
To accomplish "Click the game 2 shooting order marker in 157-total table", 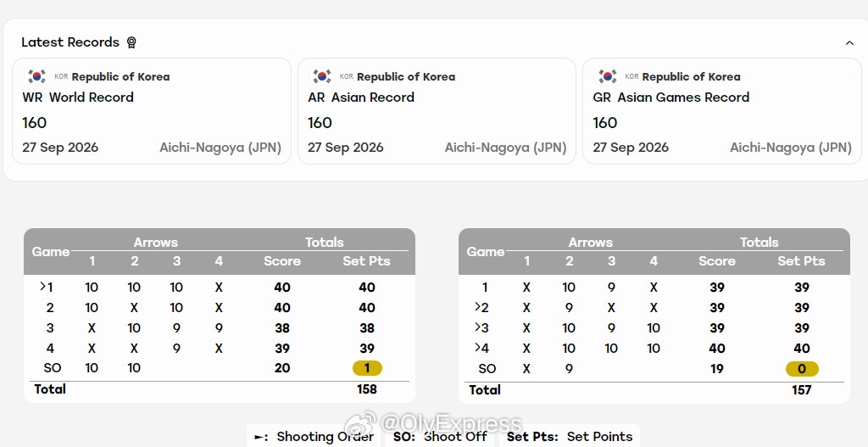I will pos(477,307).
